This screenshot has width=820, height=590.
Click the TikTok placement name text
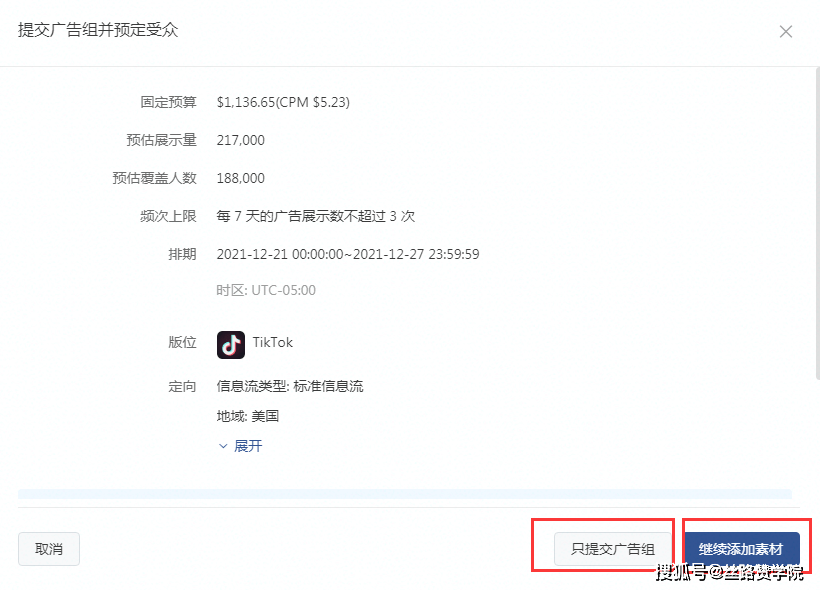coord(273,342)
